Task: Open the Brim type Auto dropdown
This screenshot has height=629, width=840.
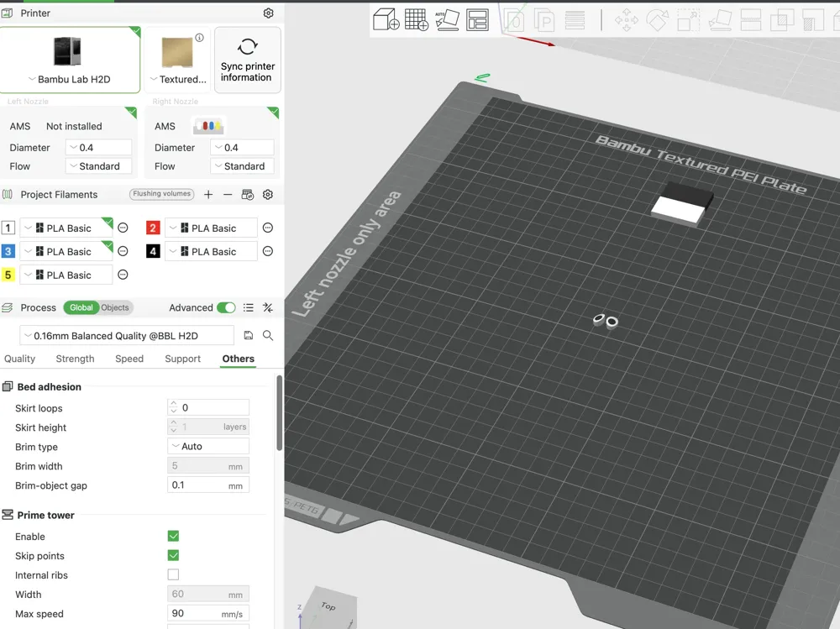Action: (x=208, y=446)
